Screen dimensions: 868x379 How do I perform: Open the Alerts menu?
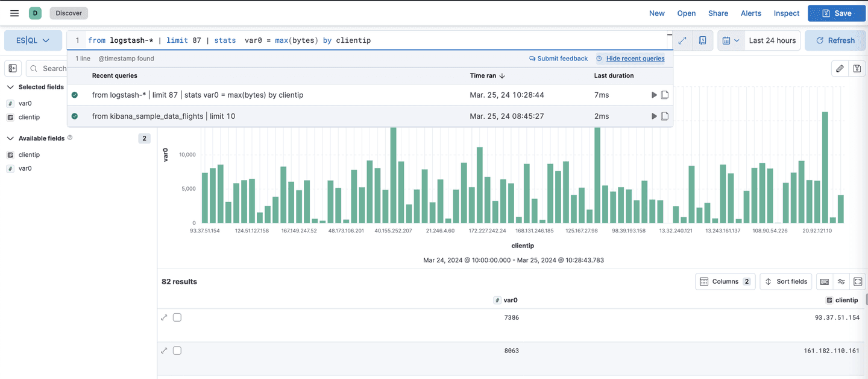tap(750, 13)
